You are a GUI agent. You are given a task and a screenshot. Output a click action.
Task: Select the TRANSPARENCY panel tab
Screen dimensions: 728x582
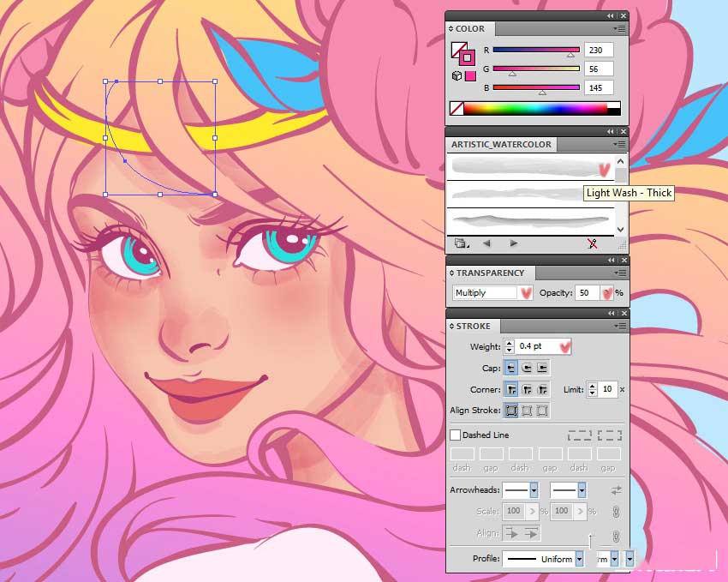coord(491,273)
